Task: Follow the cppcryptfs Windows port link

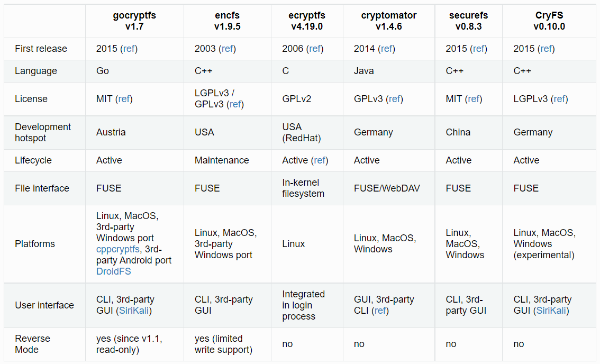Action: tap(117, 249)
